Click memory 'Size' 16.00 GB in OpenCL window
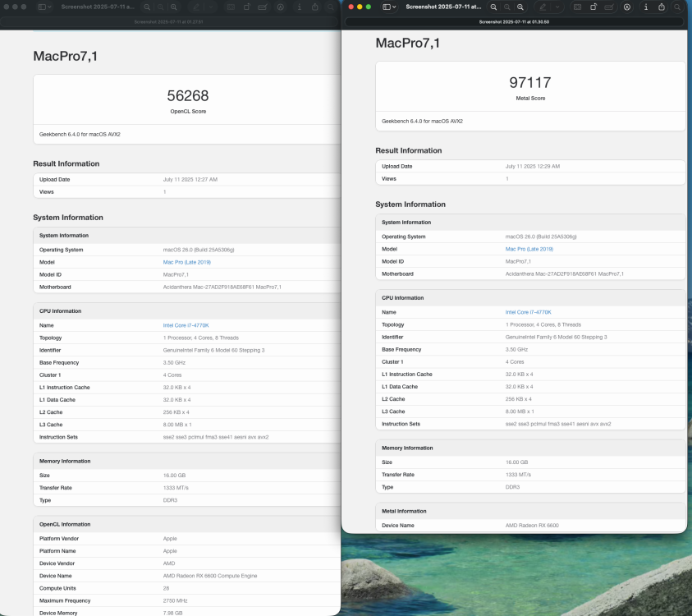 click(174, 476)
